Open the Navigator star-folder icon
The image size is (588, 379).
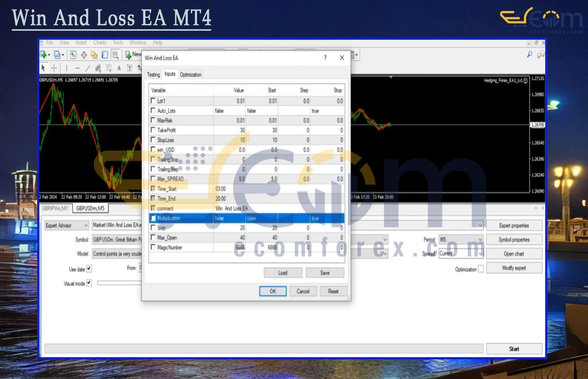(94, 55)
